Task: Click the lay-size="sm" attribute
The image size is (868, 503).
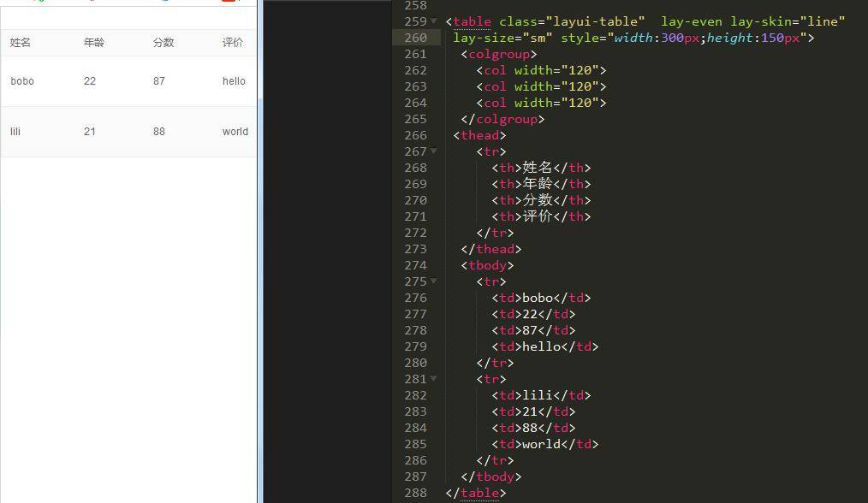Action: pyautogui.click(x=502, y=38)
